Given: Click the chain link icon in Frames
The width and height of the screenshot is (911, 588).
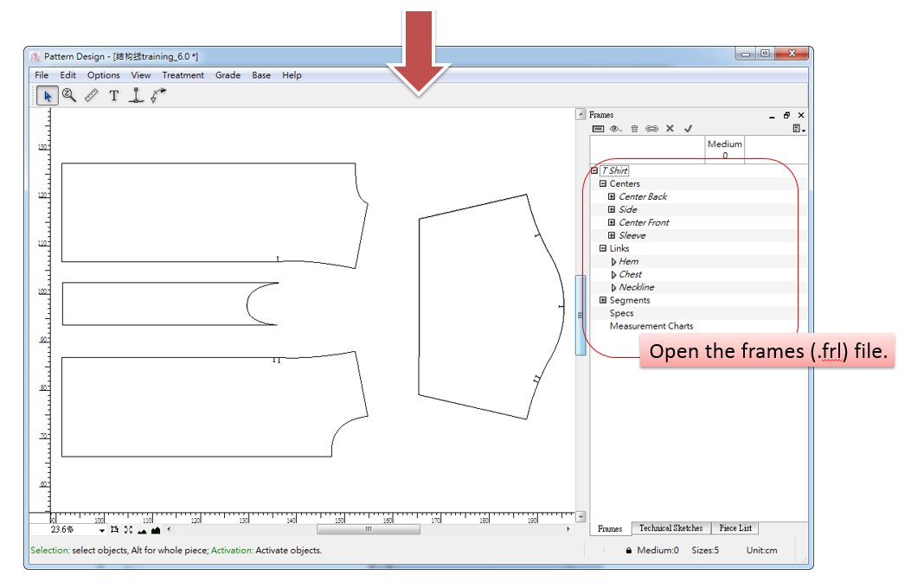Looking at the screenshot, I should click(x=651, y=129).
